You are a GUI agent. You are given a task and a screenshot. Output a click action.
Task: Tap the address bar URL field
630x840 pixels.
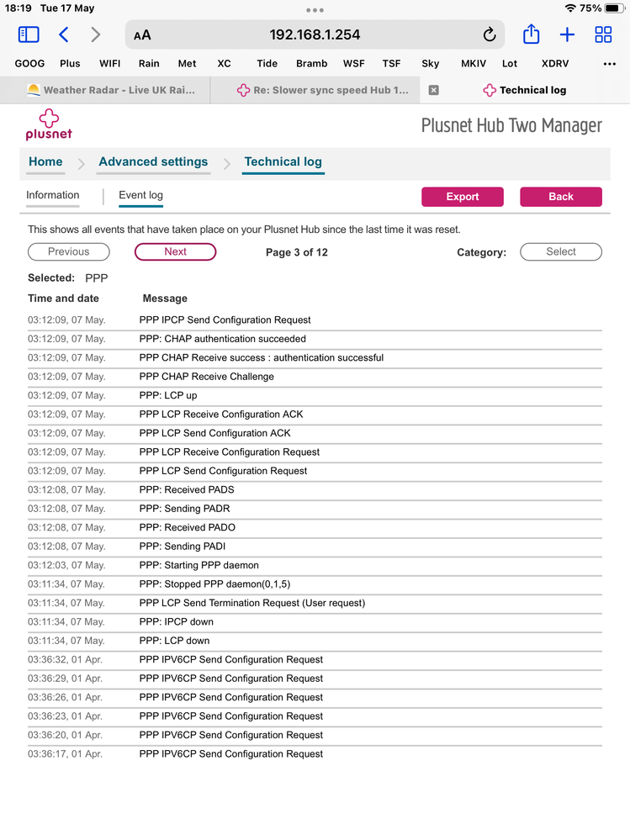point(315,34)
